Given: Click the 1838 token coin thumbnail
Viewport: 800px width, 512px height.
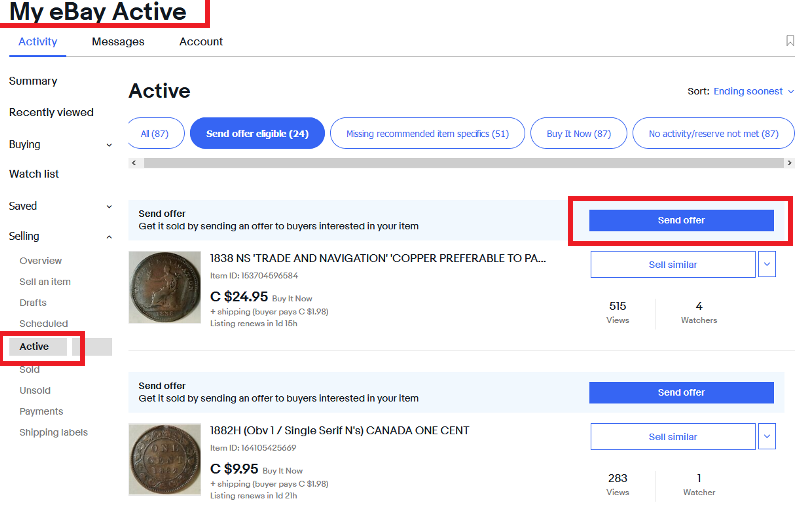Looking at the screenshot, I should 165,287.
